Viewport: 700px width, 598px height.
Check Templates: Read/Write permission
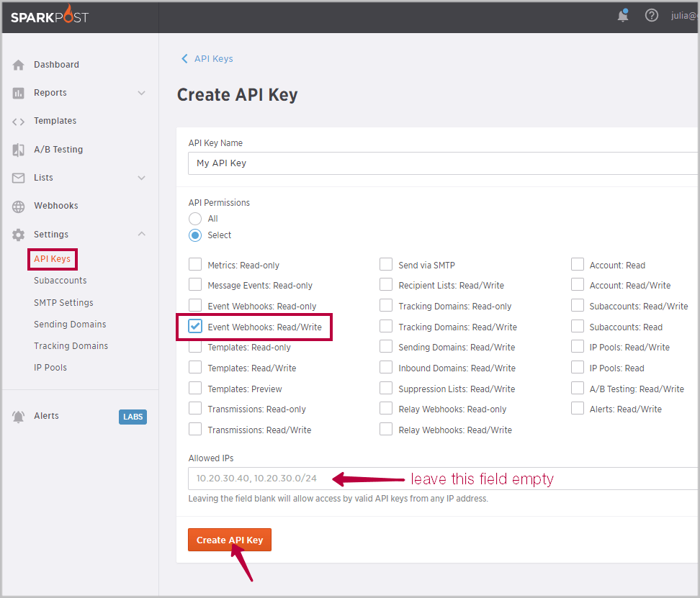[195, 368]
